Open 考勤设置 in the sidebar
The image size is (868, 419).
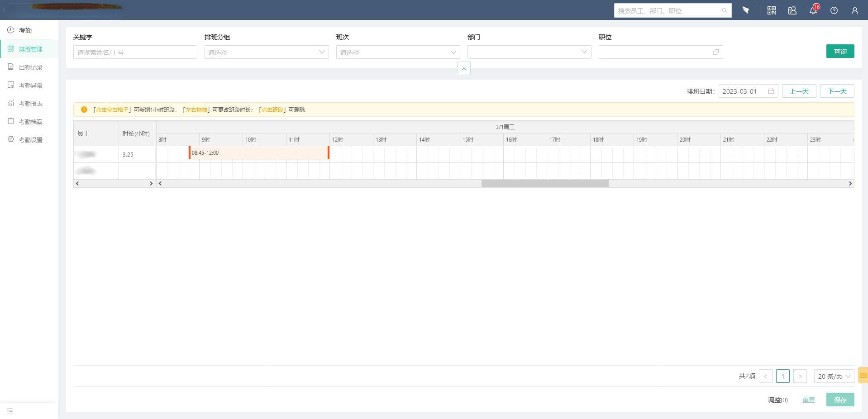[x=30, y=139]
